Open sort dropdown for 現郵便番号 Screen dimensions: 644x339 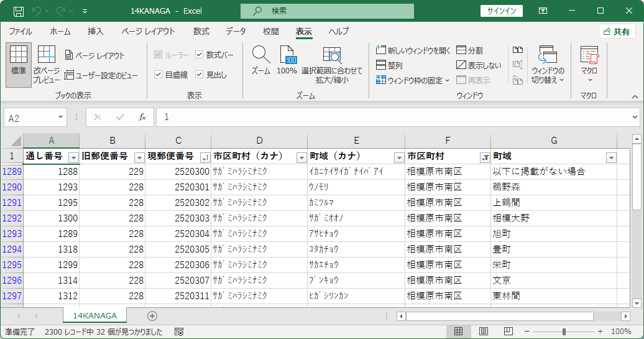[x=205, y=157]
